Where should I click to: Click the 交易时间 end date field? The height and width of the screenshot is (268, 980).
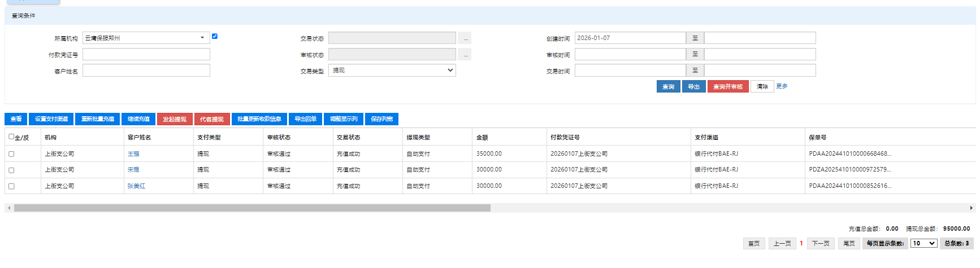[x=760, y=71]
